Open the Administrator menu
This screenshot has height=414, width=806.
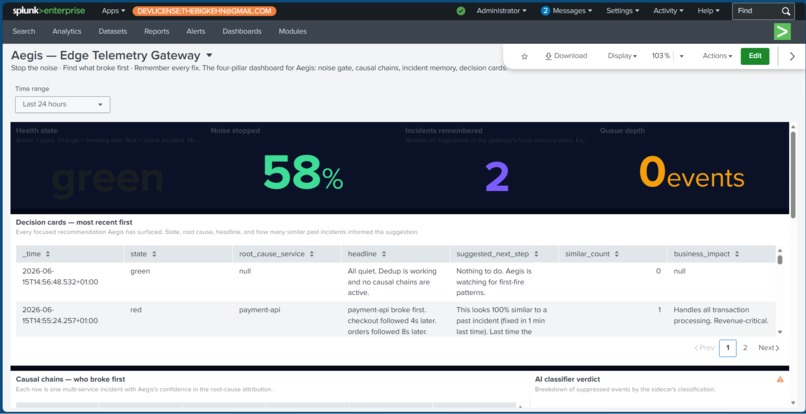501,11
